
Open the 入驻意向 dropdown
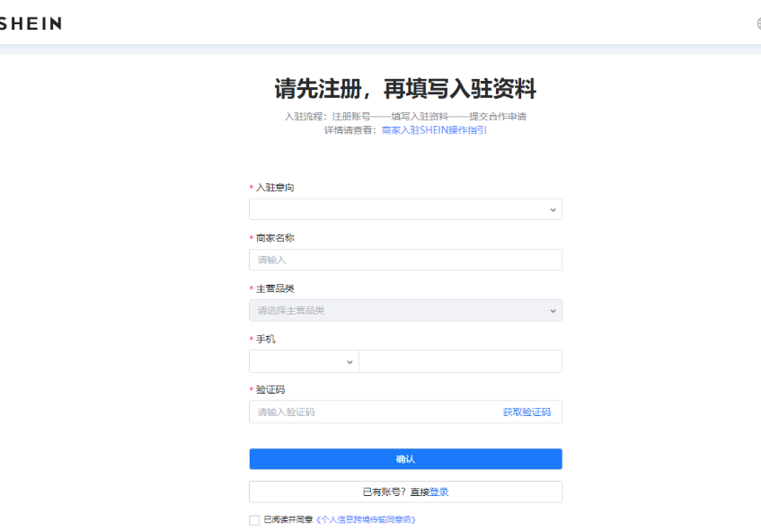(406, 209)
